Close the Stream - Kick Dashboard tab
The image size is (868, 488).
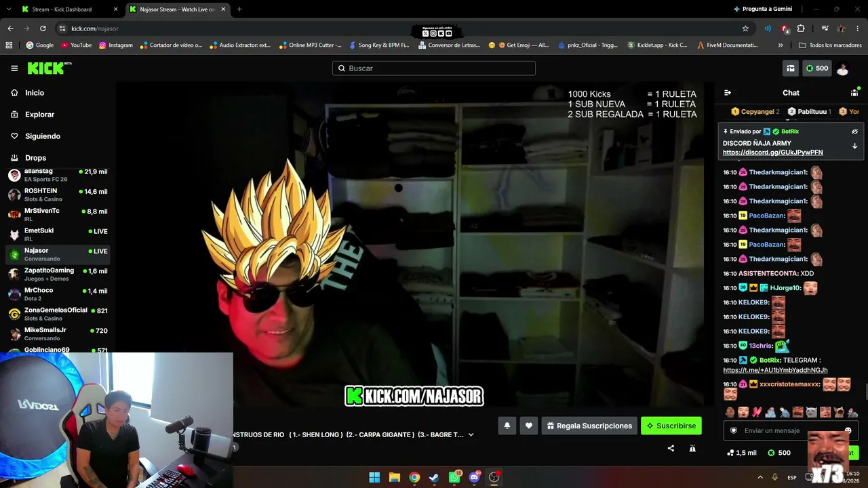(x=115, y=9)
